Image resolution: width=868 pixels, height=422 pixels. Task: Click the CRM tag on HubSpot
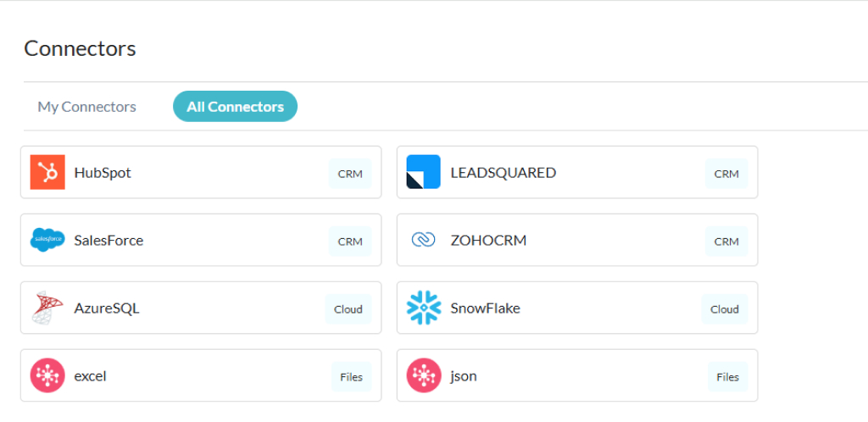[x=350, y=174]
